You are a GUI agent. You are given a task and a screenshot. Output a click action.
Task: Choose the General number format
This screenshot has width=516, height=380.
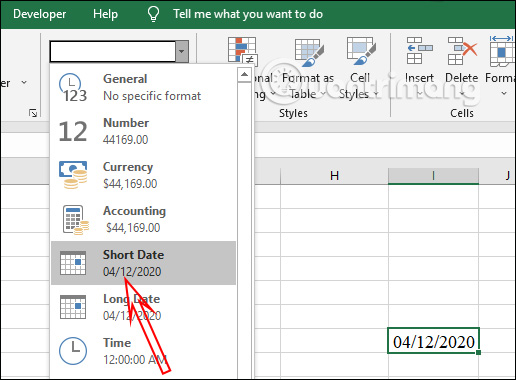pyautogui.click(x=143, y=87)
